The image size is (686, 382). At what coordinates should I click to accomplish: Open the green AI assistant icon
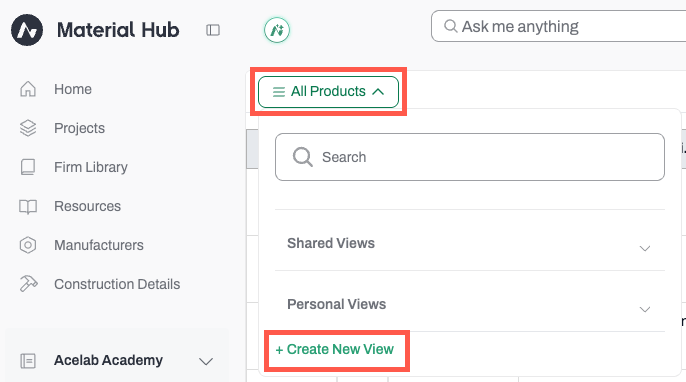tap(277, 30)
